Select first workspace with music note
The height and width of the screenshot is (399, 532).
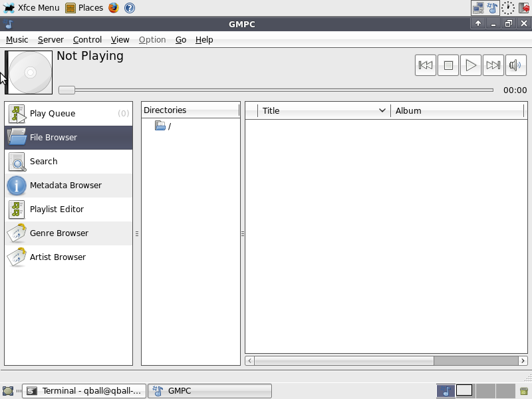446,391
